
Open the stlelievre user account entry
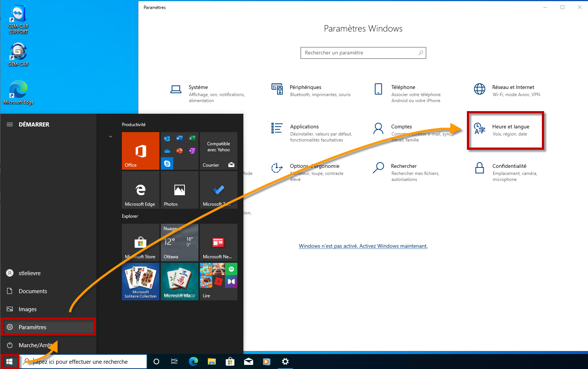tap(48, 273)
